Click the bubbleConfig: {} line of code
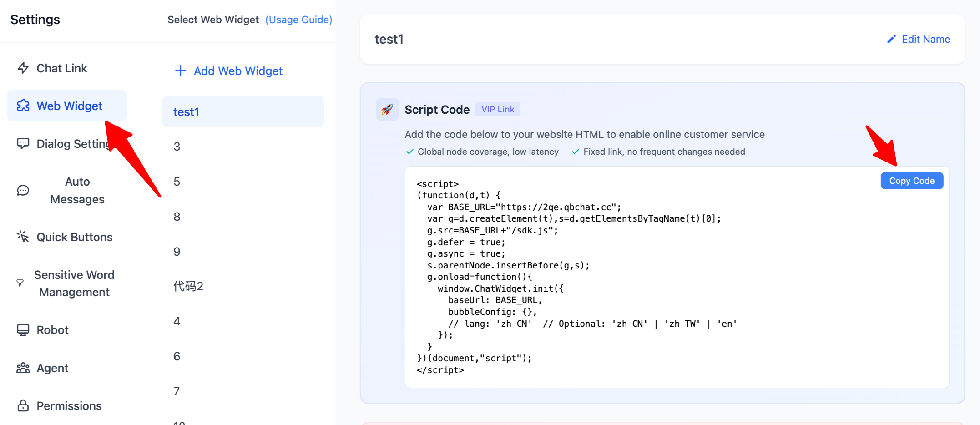This screenshot has height=425, width=980. coord(492,312)
